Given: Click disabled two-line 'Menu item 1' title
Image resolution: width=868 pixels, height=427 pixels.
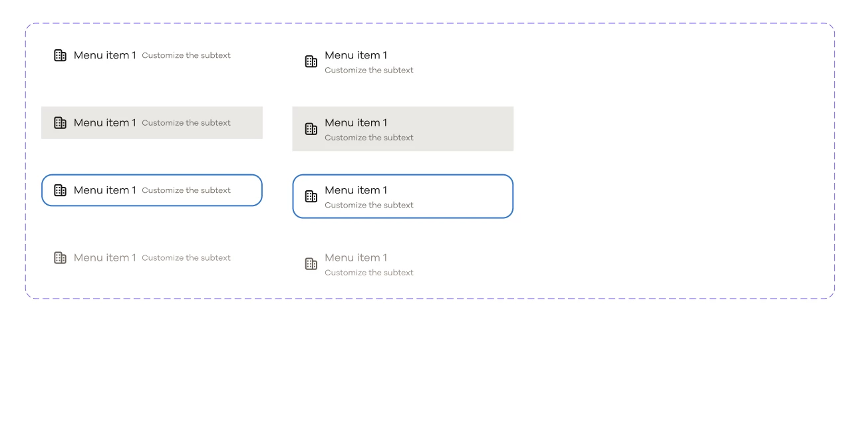Looking at the screenshot, I should 356,257.
